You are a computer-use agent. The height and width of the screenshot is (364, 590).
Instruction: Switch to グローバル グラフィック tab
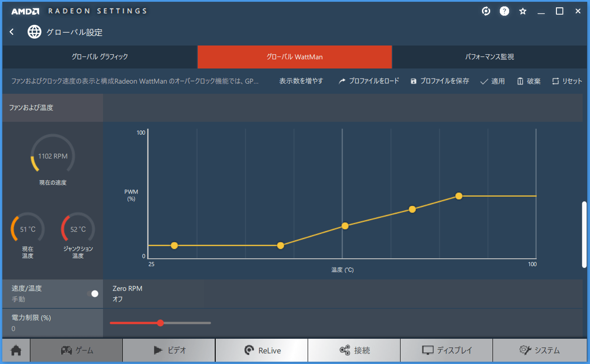pos(100,57)
